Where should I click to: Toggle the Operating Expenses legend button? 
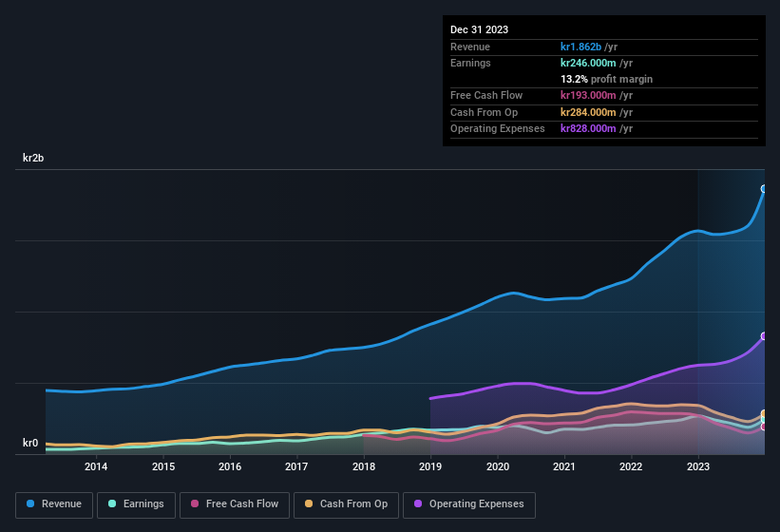469,504
